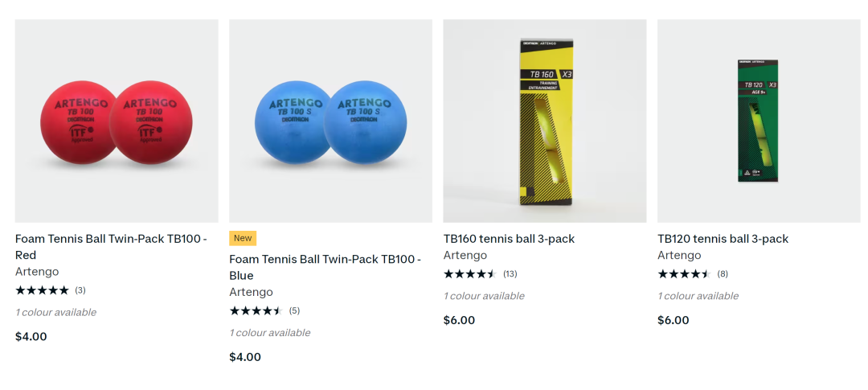
Task: Click star rating of blue foam ball
Action: 256,310
